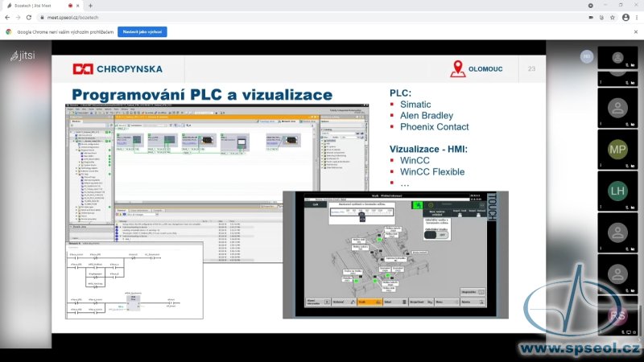Dismiss the default browser info bar
This screenshot has width=644, height=362.
(x=636, y=31)
